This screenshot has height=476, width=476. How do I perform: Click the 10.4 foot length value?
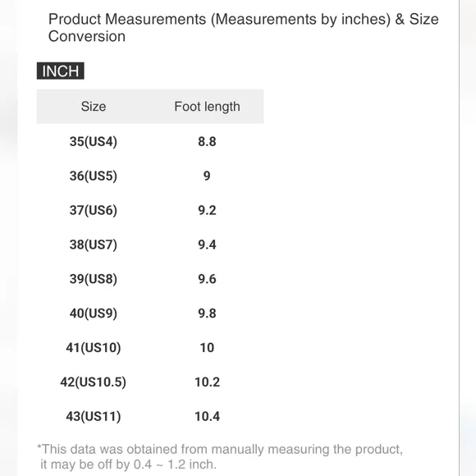click(x=207, y=416)
